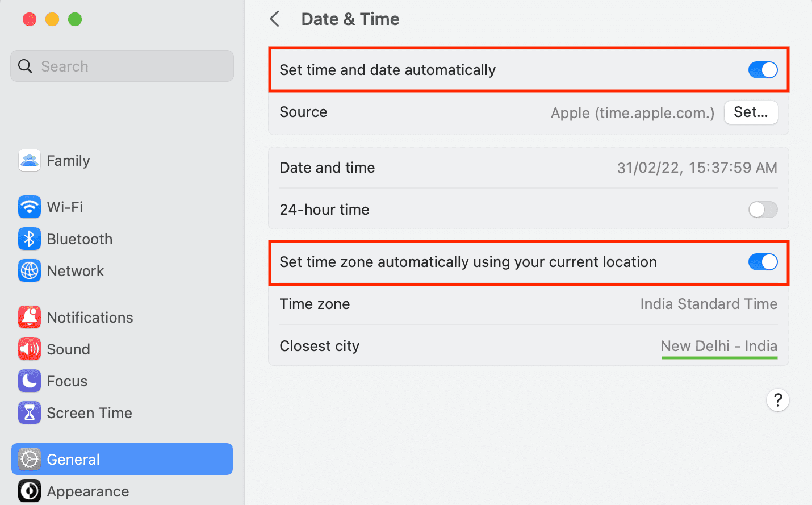This screenshot has height=505, width=812.
Task: Open Sound settings via the speaker icon
Action: (x=30, y=349)
